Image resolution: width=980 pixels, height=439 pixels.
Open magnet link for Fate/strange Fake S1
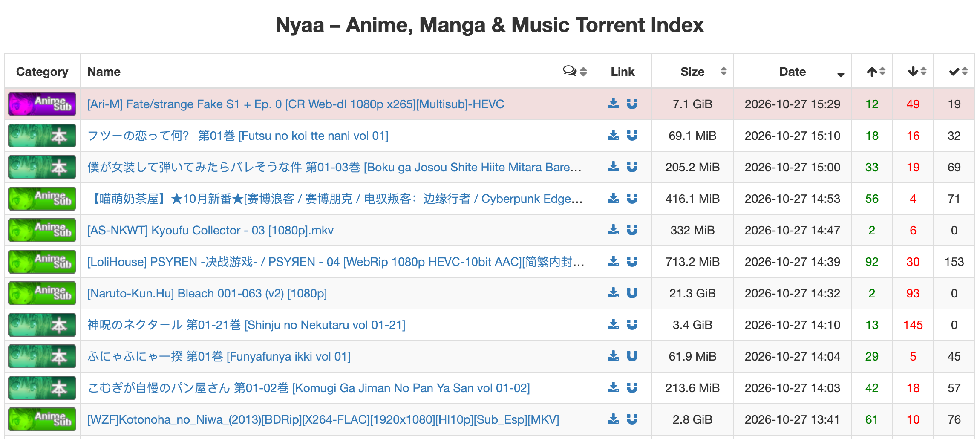click(x=632, y=104)
